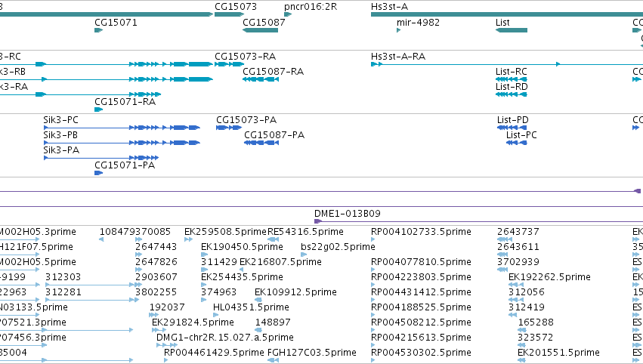Select the Sik3-PC protein feature
643x364 pixels.
tap(122, 128)
